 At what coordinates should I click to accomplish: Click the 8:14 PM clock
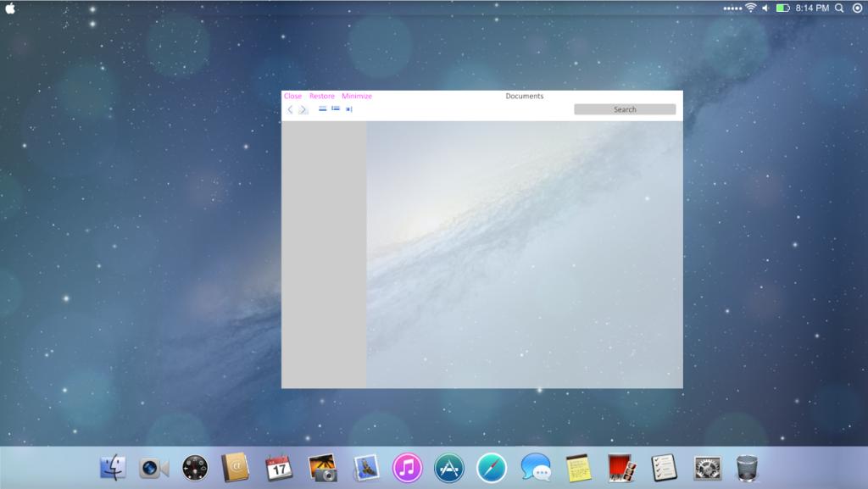click(812, 8)
